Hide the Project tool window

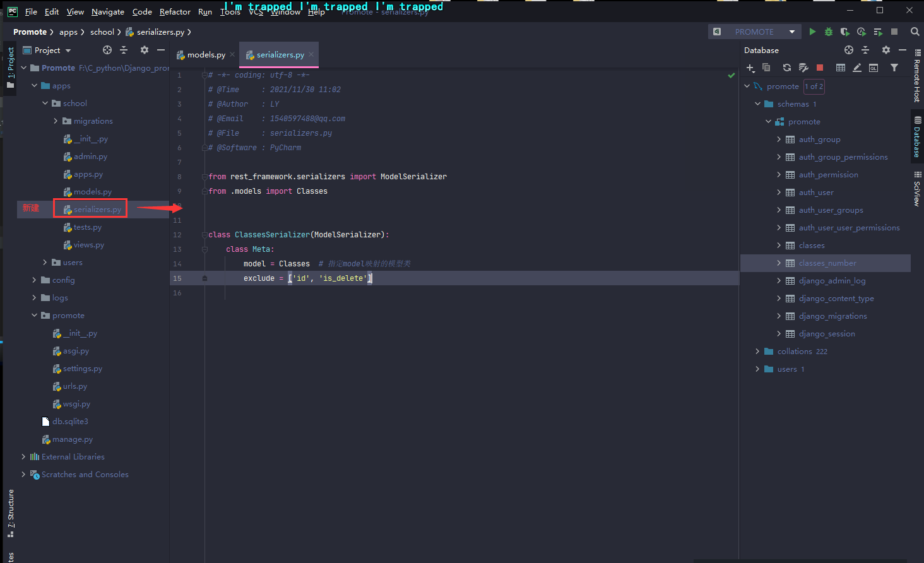click(161, 50)
